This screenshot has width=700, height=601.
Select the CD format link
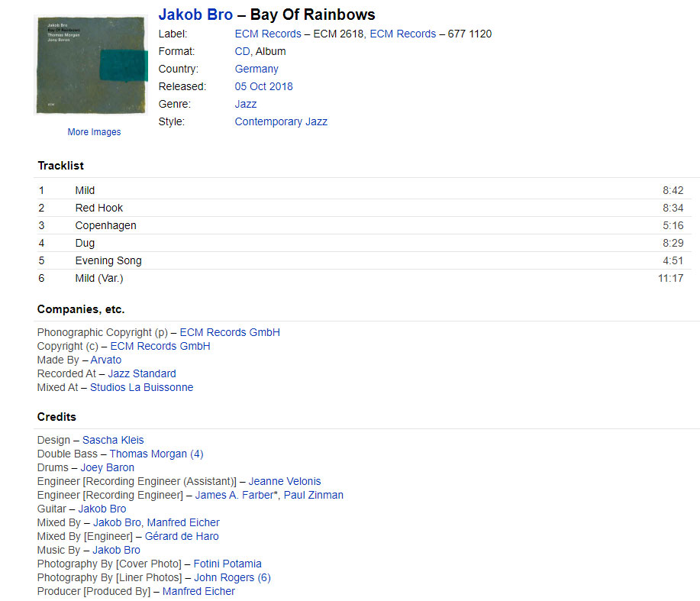242,51
